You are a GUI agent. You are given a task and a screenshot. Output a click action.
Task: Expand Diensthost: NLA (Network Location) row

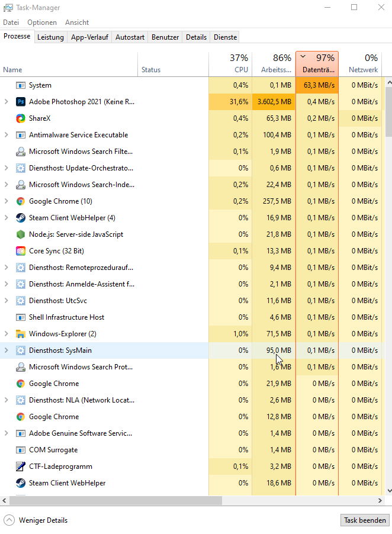pos(6,400)
